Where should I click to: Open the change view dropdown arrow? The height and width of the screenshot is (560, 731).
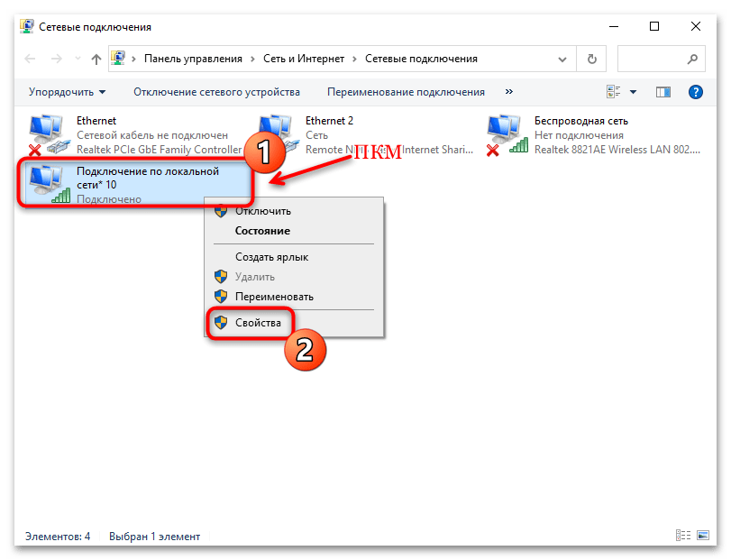(x=633, y=91)
